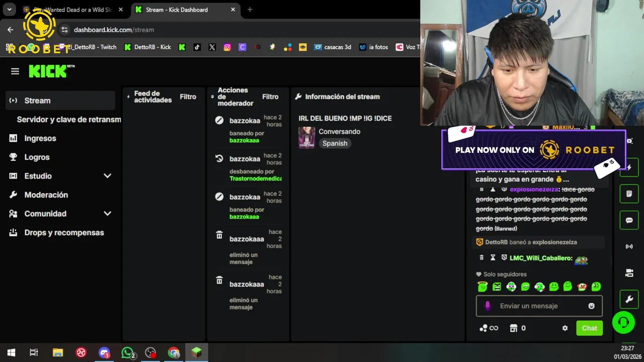The image size is (644, 362).
Task: Select Estudio in the sidebar
Action: (x=38, y=176)
